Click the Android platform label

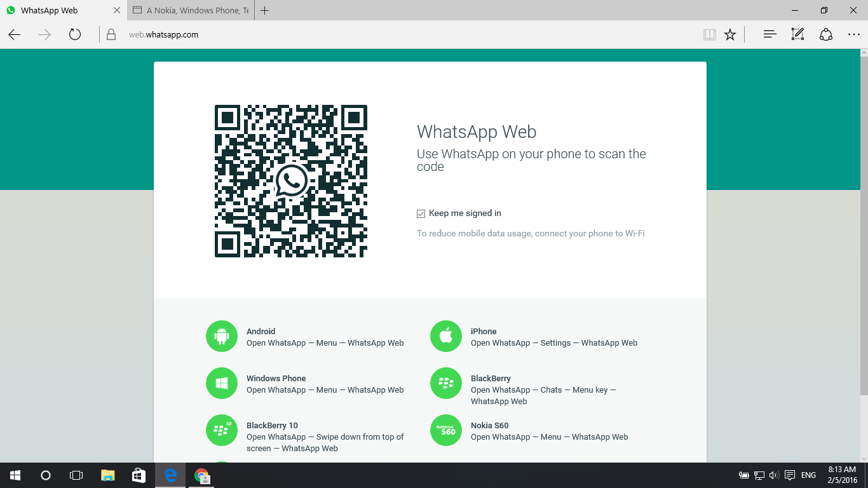[x=261, y=332]
